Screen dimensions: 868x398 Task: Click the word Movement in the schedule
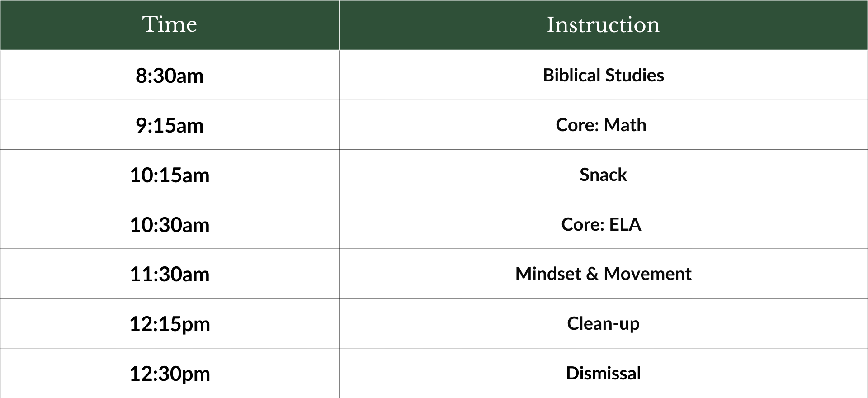(647, 274)
